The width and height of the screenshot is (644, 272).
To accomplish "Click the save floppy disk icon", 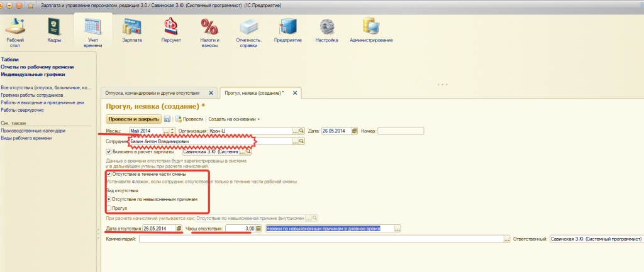I will coord(167,119).
